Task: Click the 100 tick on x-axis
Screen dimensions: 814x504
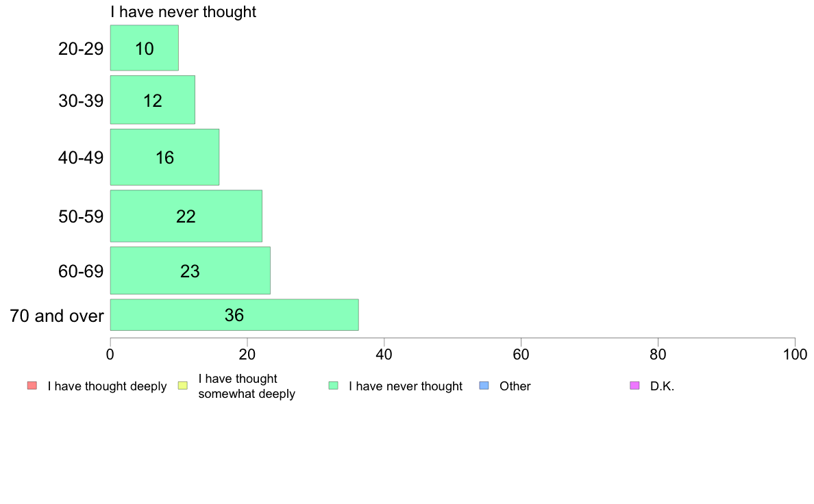Action: pyautogui.click(x=795, y=355)
